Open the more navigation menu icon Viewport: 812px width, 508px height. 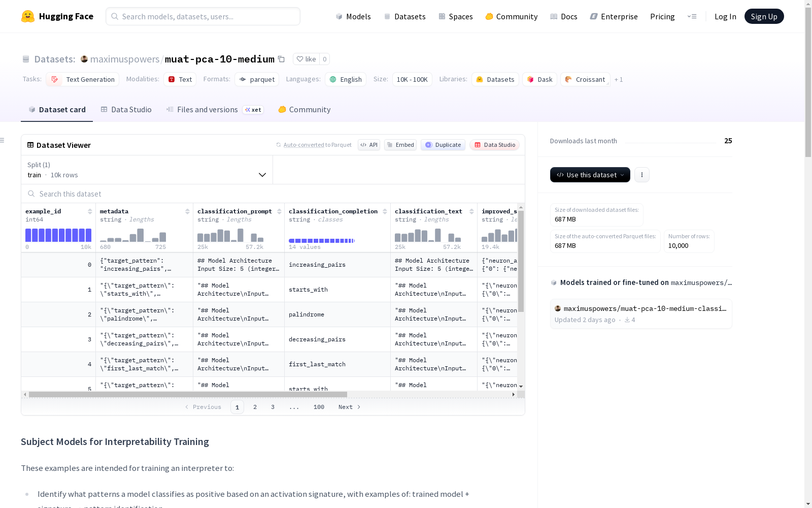(x=692, y=16)
